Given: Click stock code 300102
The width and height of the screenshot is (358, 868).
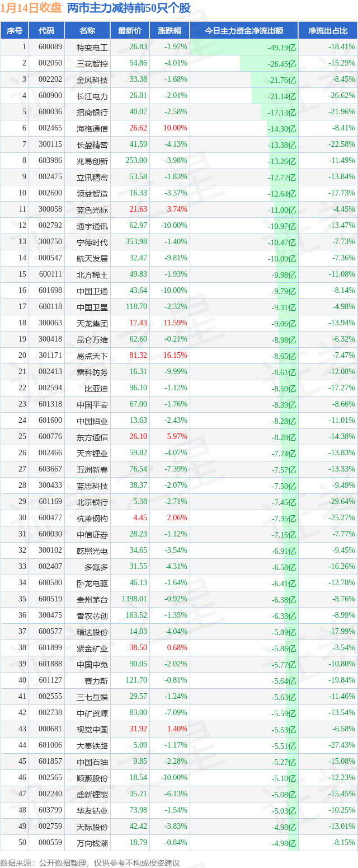Looking at the screenshot, I should [50, 550].
